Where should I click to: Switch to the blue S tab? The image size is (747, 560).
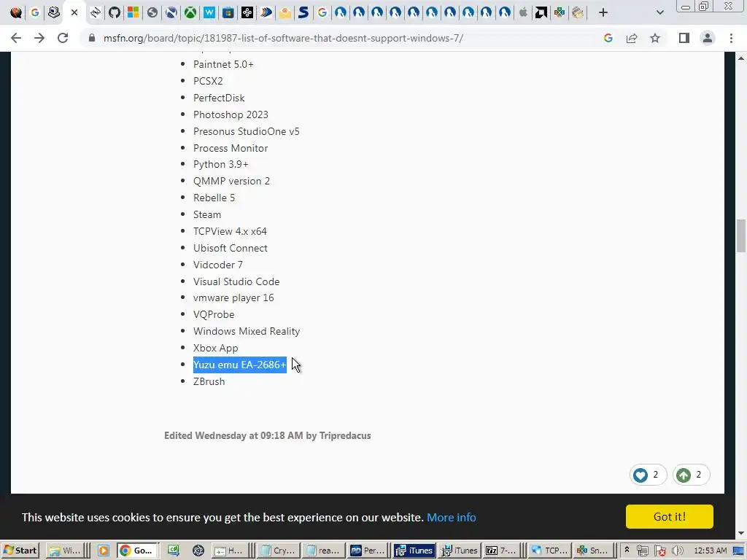click(x=303, y=13)
